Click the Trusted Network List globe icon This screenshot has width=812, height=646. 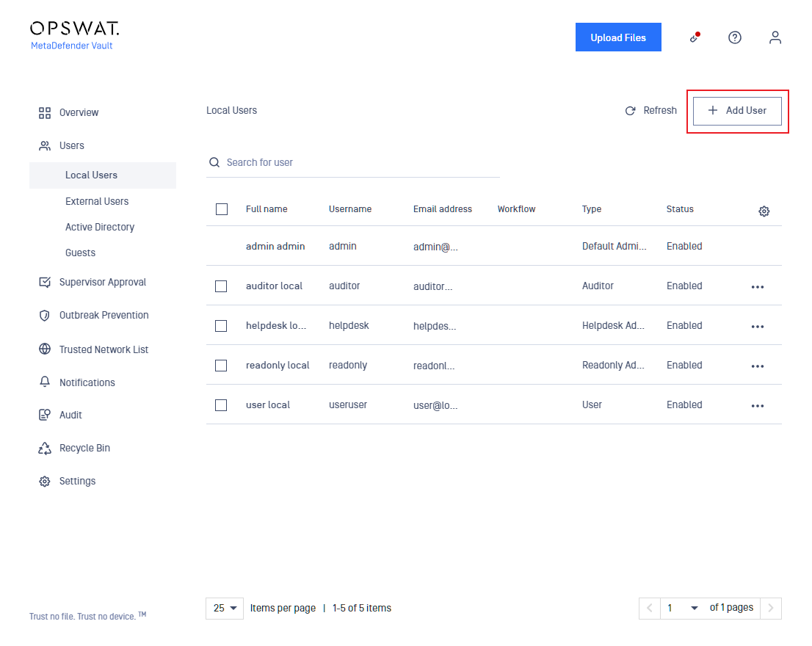click(45, 349)
